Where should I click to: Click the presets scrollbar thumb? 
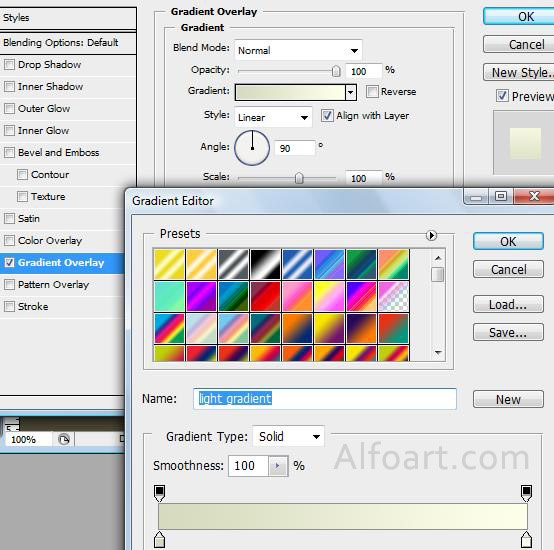[438, 274]
